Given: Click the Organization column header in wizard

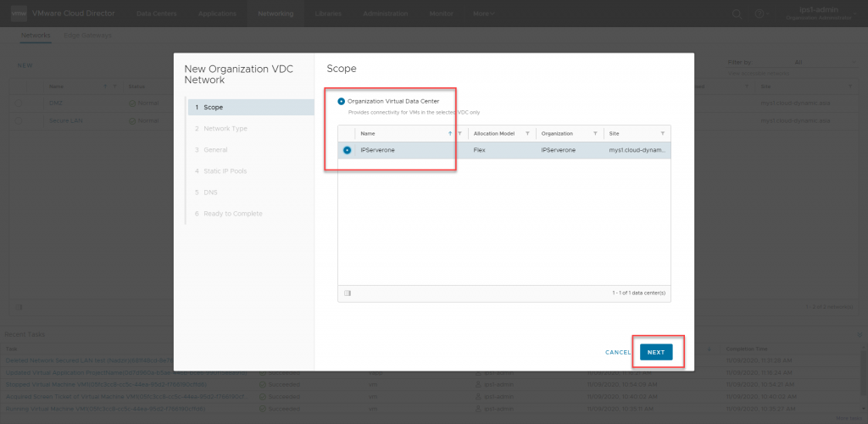Looking at the screenshot, I should (557, 133).
